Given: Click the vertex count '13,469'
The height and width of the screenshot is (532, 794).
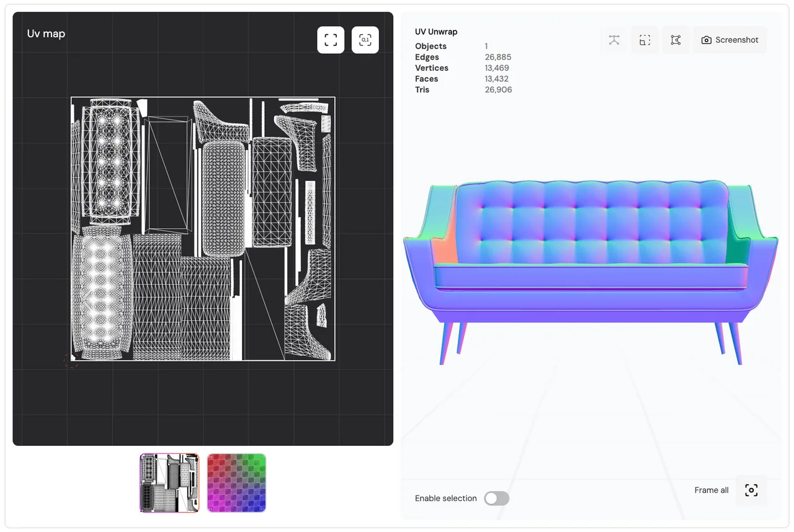Looking at the screenshot, I should click(497, 68).
